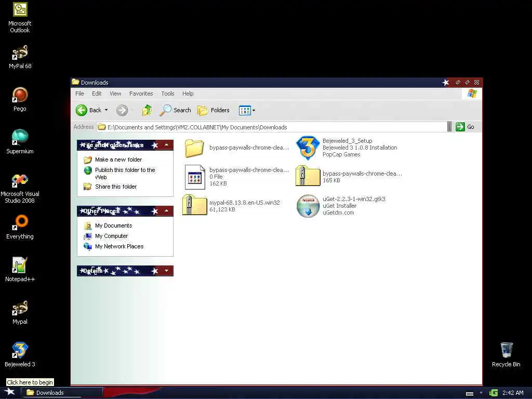Click the green Go arrow button
532x399 pixels.
coord(460,127)
